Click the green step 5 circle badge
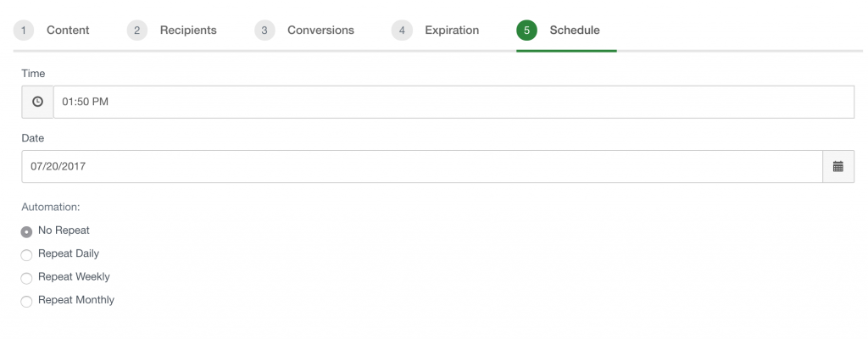The height and width of the screenshot is (339, 868). [x=527, y=31]
